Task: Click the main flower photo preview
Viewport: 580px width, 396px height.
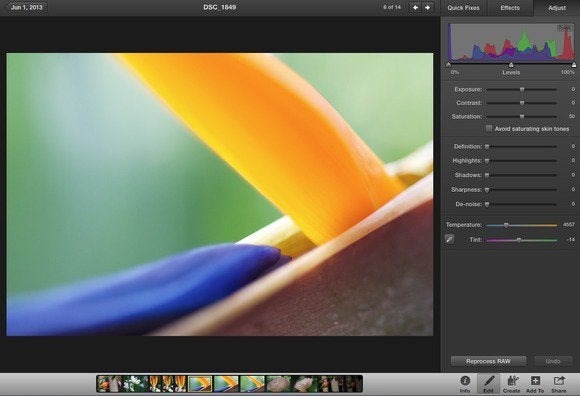Action: (x=220, y=194)
